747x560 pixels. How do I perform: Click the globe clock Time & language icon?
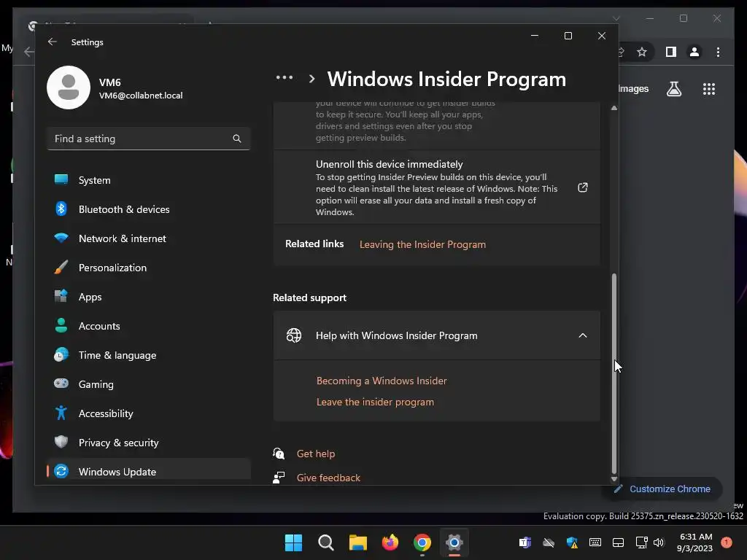click(61, 354)
